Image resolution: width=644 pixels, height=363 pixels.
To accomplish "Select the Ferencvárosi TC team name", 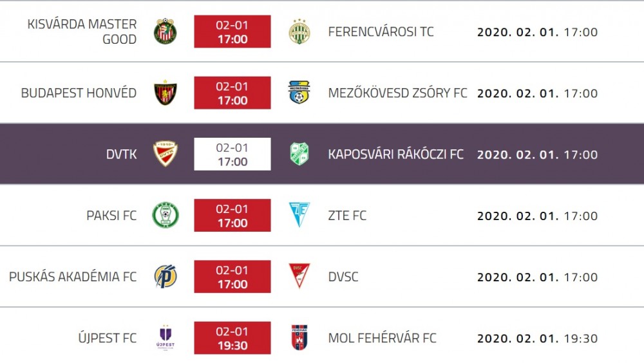I will click(381, 32).
